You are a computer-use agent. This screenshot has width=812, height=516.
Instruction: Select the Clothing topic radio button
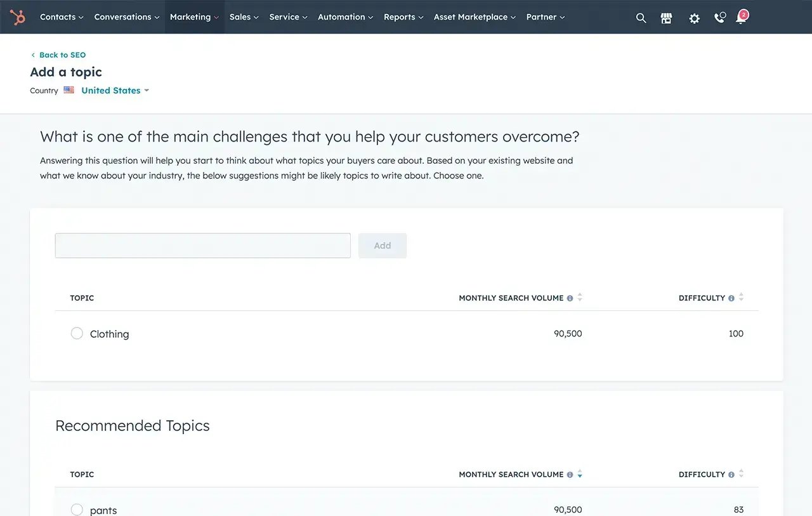(x=77, y=333)
